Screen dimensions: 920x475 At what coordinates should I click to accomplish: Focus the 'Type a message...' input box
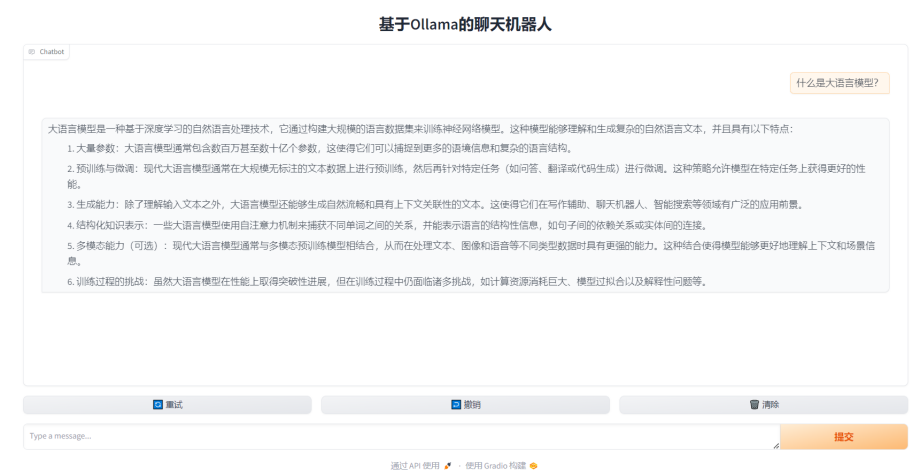pos(400,437)
